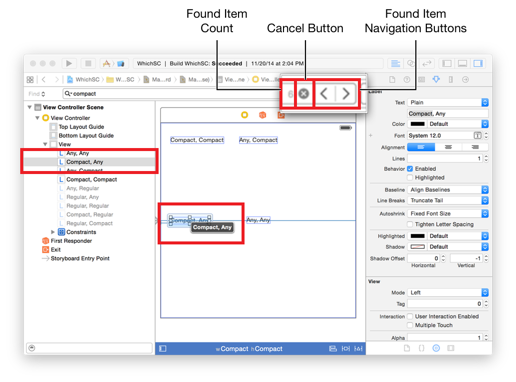Enable Tighten Letter Spacing checkbox

pos(410,224)
